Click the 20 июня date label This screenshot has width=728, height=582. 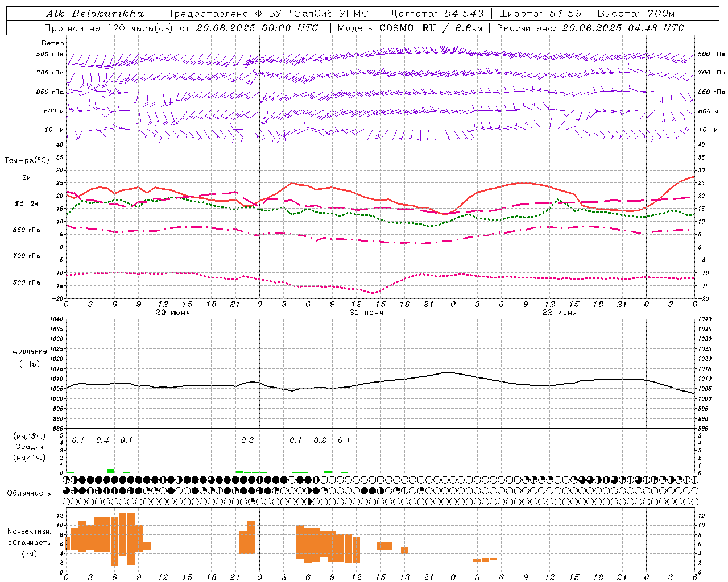pyautogui.click(x=173, y=312)
